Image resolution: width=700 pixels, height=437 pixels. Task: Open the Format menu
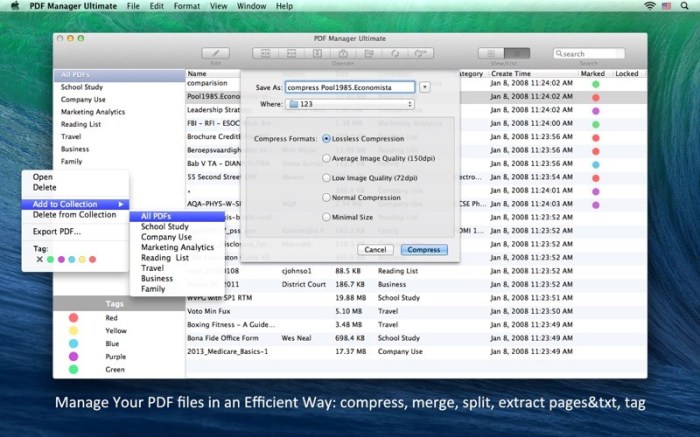tap(187, 6)
